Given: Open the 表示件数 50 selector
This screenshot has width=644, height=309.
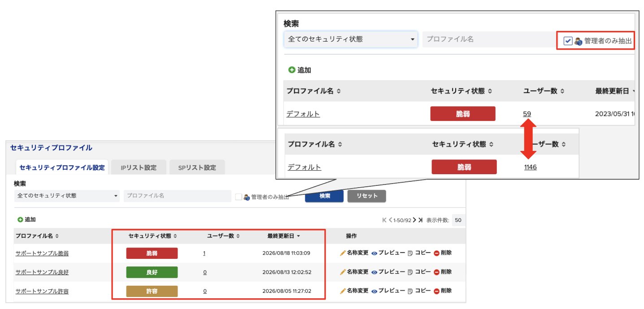Looking at the screenshot, I should point(458,220).
